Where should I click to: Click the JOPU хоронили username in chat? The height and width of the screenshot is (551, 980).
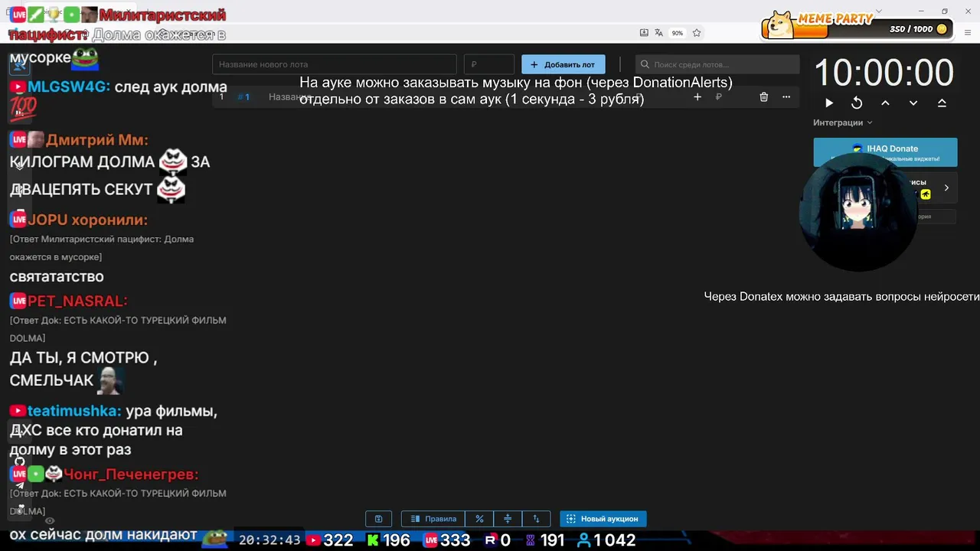tap(87, 220)
